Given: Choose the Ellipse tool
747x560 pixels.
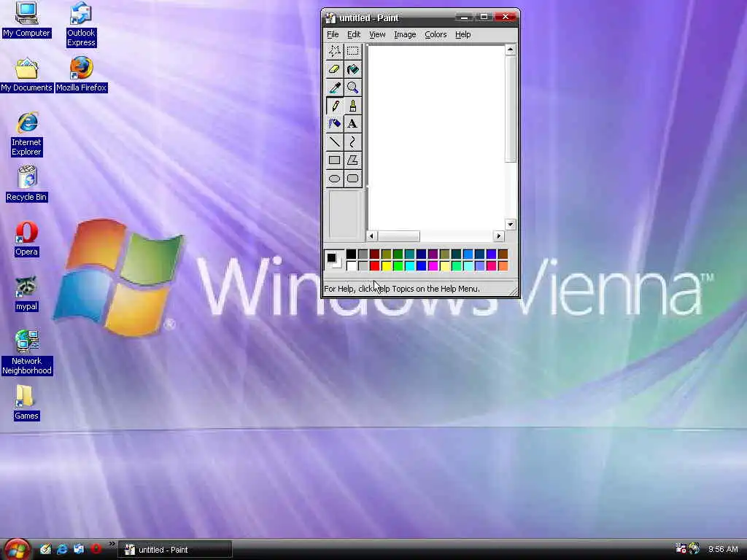Looking at the screenshot, I should point(334,179).
